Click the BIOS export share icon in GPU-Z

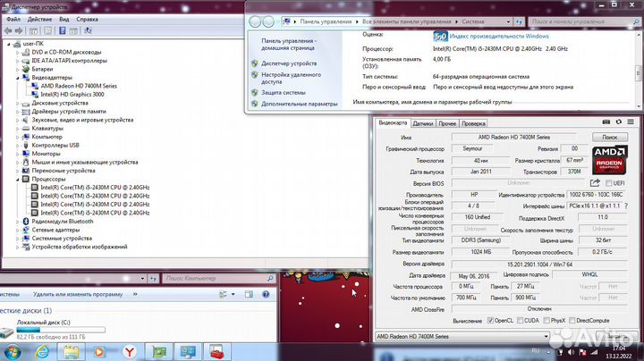[x=595, y=183]
